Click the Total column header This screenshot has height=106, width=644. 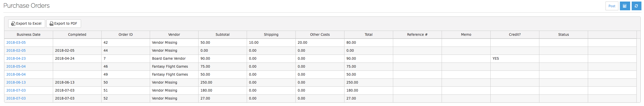(x=368, y=34)
